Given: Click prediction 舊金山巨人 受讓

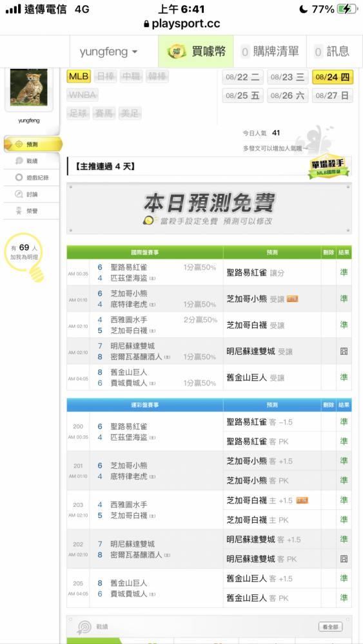Looking at the screenshot, I should click(x=255, y=377).
